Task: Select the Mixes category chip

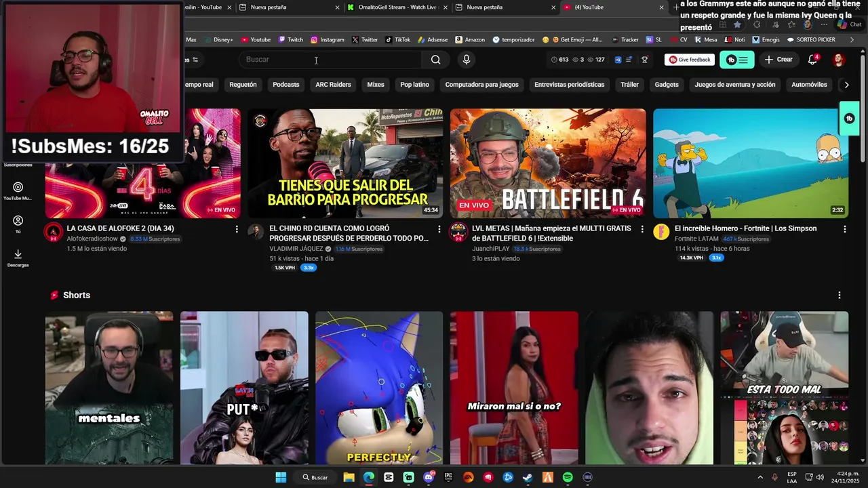Action: [376, 85]
